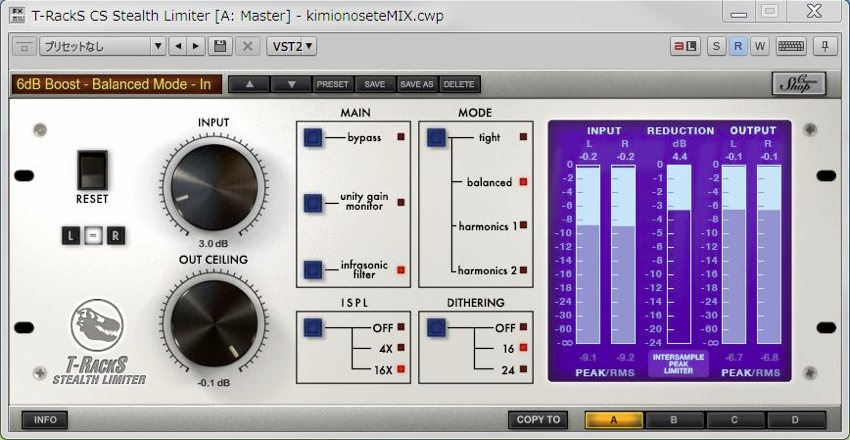Switch to setting slot D

coord(796,420)
